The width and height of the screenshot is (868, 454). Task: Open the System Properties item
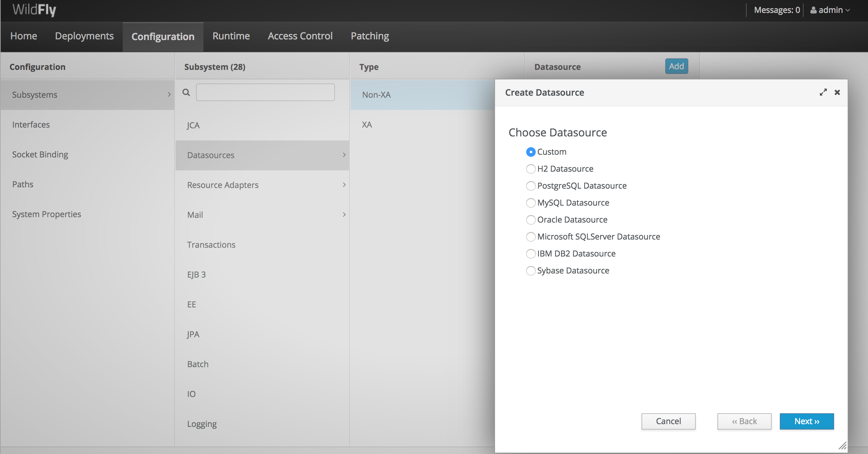click(87, 214)
